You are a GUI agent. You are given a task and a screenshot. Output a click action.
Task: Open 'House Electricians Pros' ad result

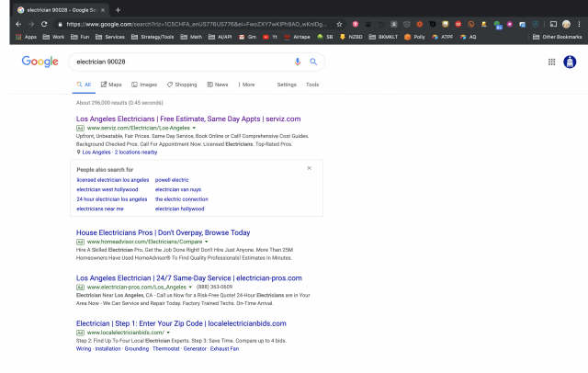click(163, 232)
